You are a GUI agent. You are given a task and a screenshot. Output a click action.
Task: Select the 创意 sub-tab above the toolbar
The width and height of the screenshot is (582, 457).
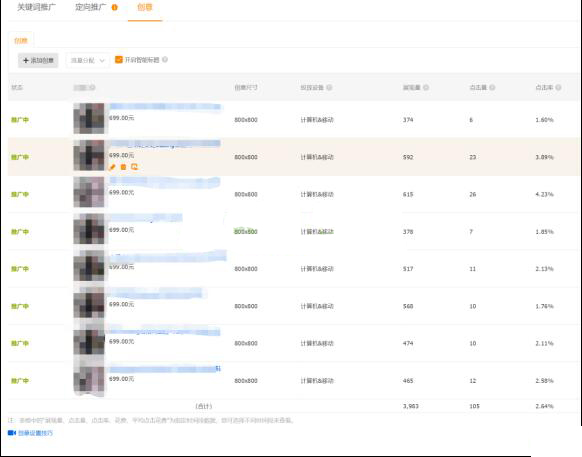(x=21, y=40)
